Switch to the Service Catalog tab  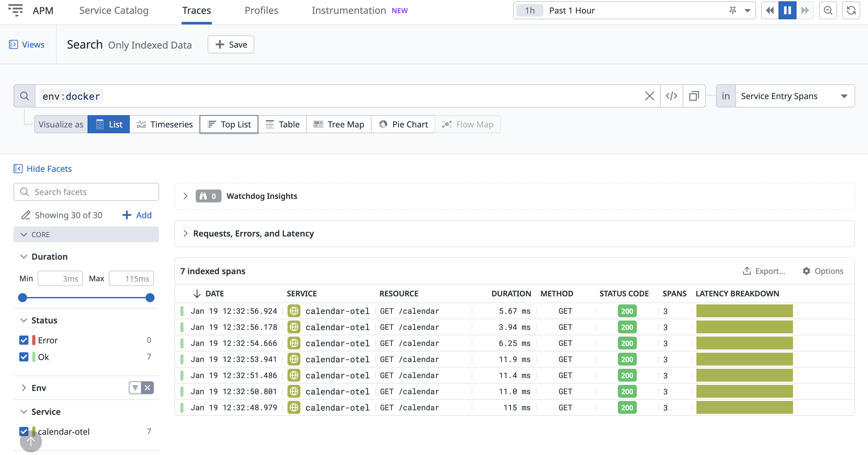coord(114,10)
